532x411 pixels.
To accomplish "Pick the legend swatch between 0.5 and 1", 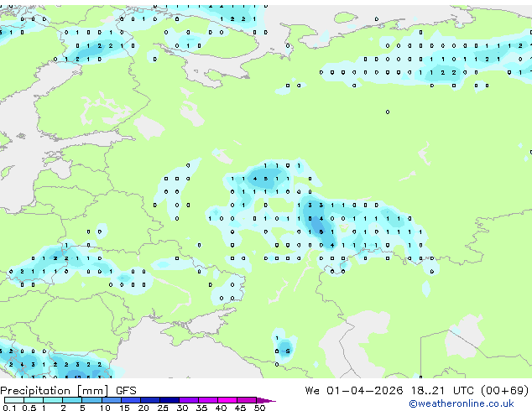I will click(34, 400).
